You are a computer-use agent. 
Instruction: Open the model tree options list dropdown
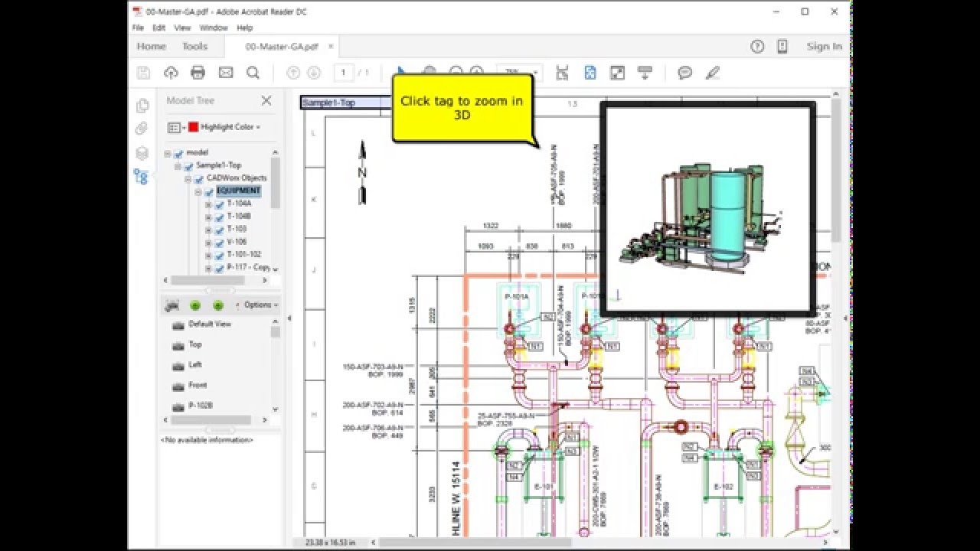coord(175,127)
